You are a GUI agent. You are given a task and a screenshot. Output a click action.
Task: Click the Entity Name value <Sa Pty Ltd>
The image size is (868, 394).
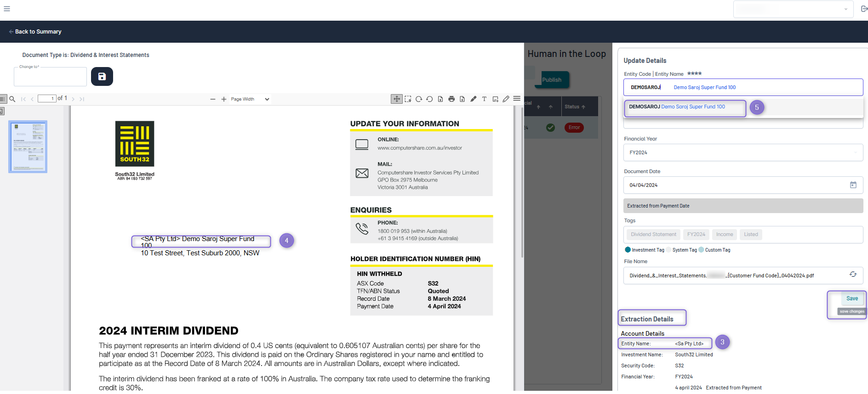[689, 344]
